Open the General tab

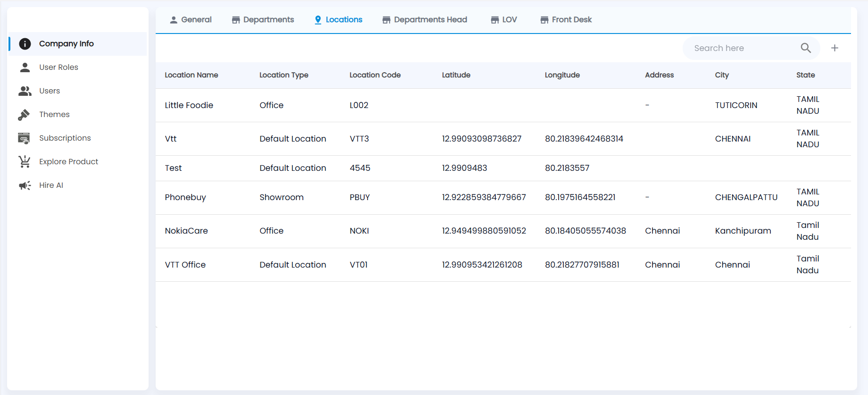click(x=191, y=20)
